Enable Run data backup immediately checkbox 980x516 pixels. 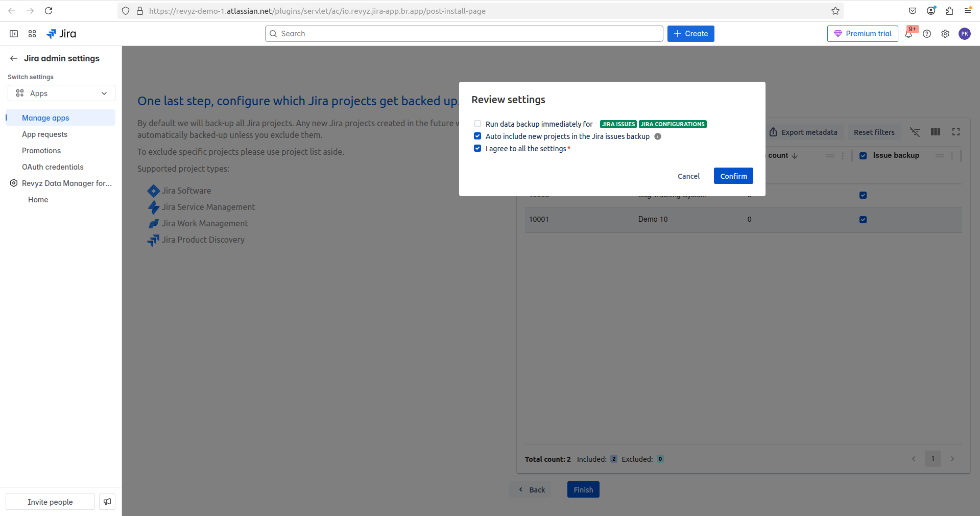(x=477, y=124)
